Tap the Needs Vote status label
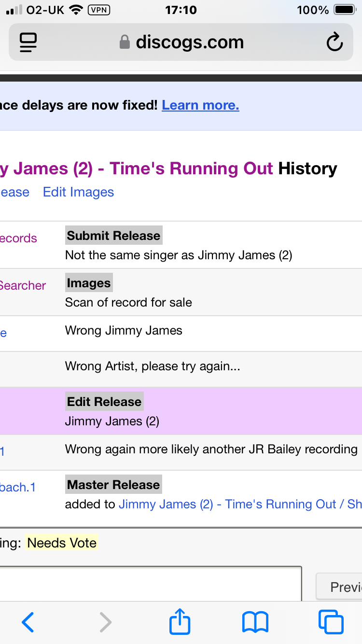This screenshot has width=362, height=644. click(x=62, y=543)
